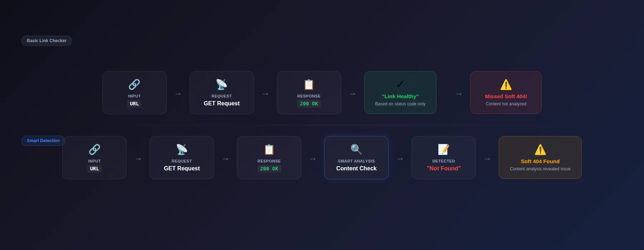The height and width of the screenshot is (250, 644).
Task: Click the checkmark icon above "Link Healthy"
Action: tap(400, 85)
